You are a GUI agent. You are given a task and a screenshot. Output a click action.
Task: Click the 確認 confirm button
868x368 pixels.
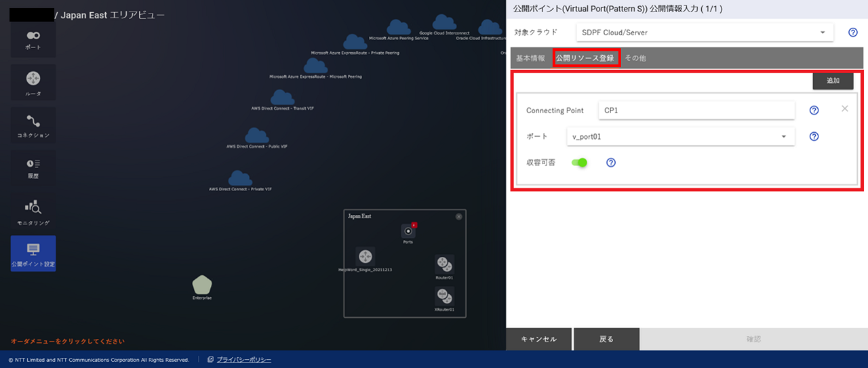click(x=754, y=339)
